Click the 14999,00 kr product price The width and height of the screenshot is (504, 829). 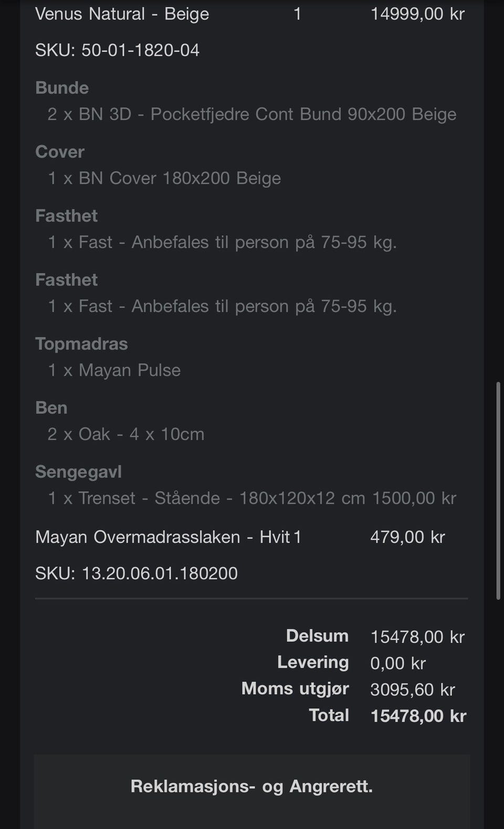tap(417, 14)
